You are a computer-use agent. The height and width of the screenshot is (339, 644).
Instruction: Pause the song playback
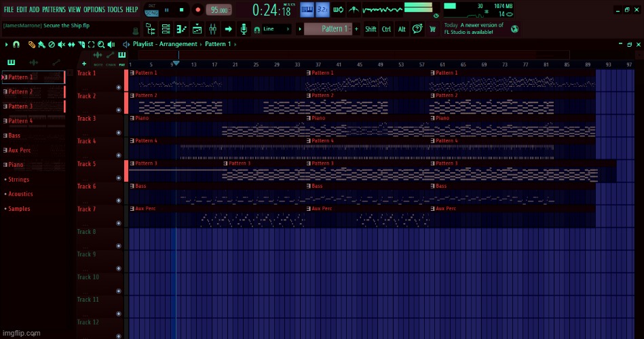click(x=167, y=10)
